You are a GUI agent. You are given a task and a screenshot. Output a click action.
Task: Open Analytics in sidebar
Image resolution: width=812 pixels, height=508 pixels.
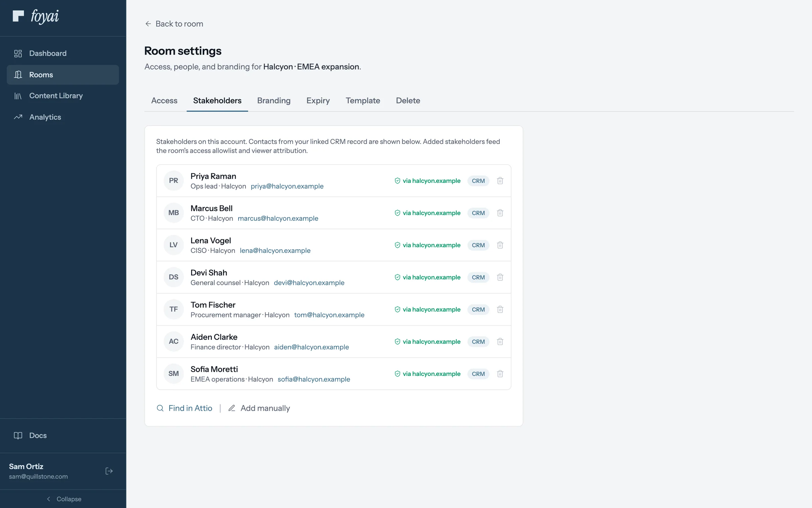[x=63, y=117]
